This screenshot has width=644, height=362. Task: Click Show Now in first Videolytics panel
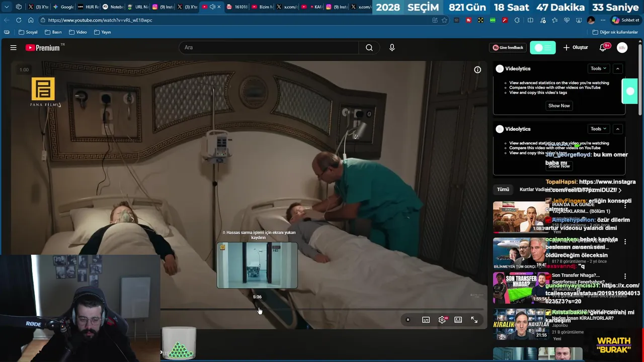coord(559,106)
